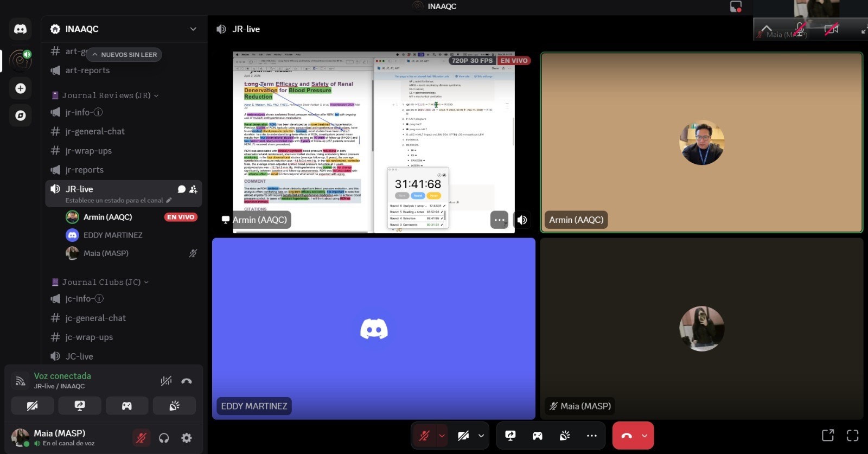Open Discord direct messages home icon
The width and height of the screenshot is (868, 454).
pyautogui.click(x=20, y=29)
